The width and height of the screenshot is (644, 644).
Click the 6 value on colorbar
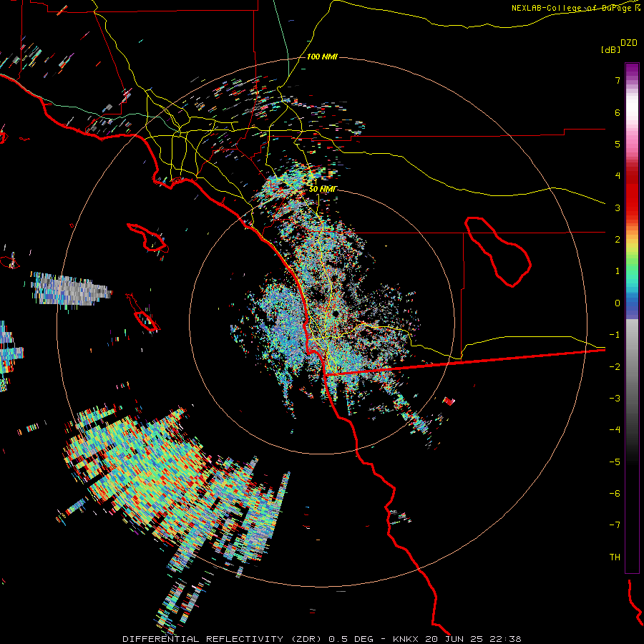618,112
